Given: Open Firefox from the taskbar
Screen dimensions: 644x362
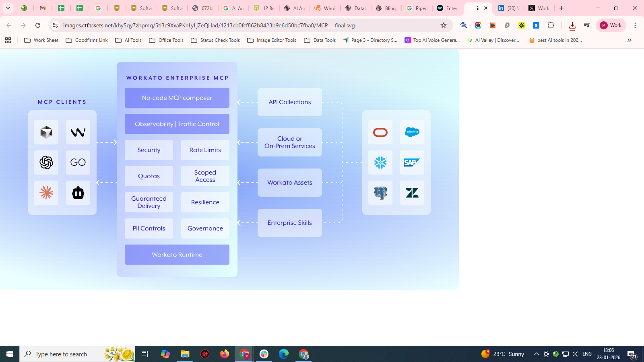Looking at the screenshot, I should [225, 354].
